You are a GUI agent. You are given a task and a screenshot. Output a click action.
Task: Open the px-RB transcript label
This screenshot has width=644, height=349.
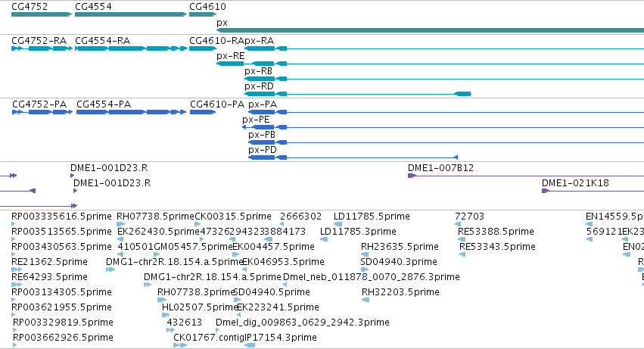[x=258, y=71]
